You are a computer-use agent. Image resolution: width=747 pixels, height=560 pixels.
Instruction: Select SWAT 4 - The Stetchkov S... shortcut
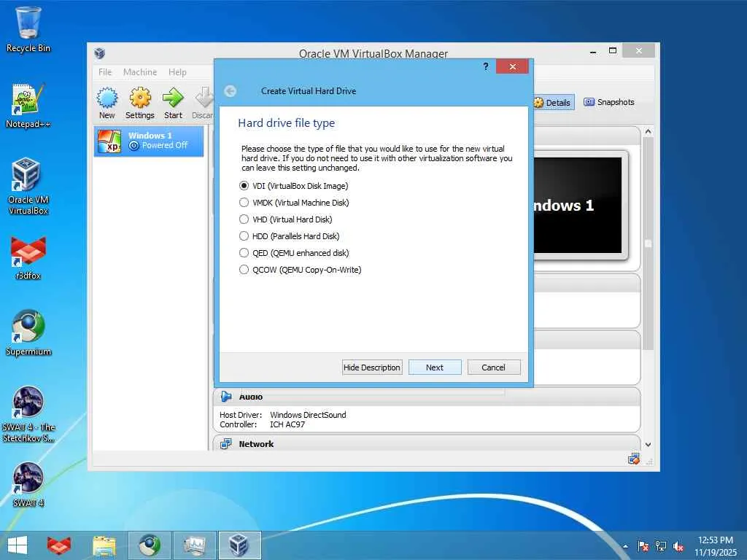(28, 414)
